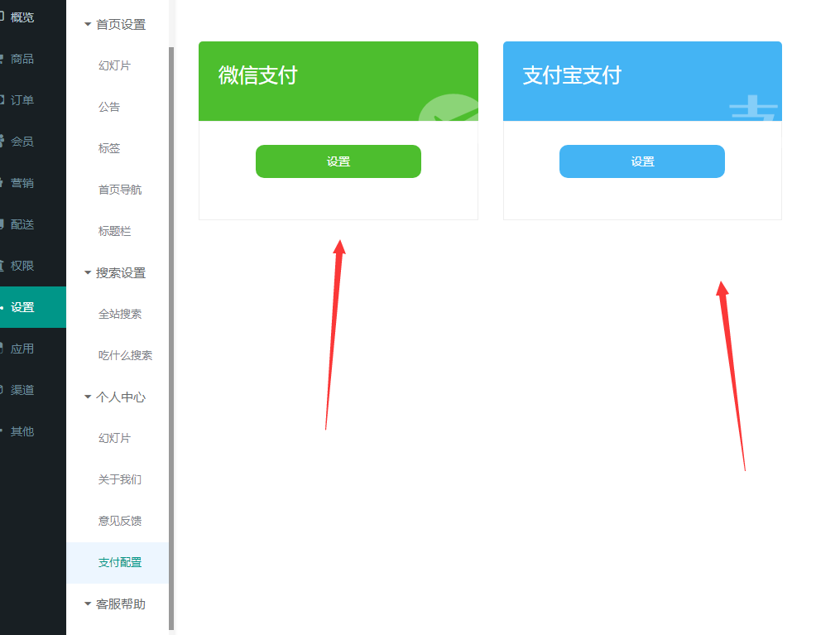Screen dimensions: 840x635
Task: Open 应用 section
Action: (x=22, y=349)
